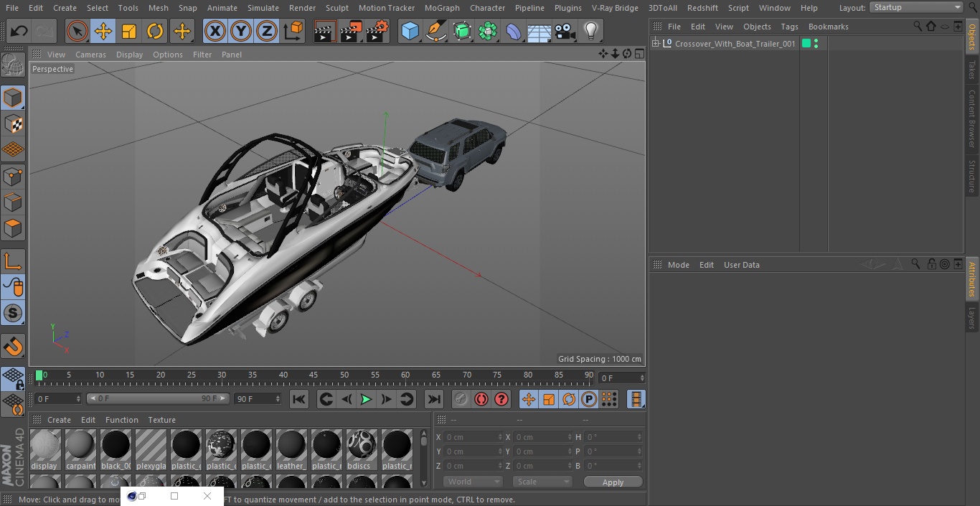The image size is (980, 506).
Task: Switch to Polygons mode
Action: [13, 228]
